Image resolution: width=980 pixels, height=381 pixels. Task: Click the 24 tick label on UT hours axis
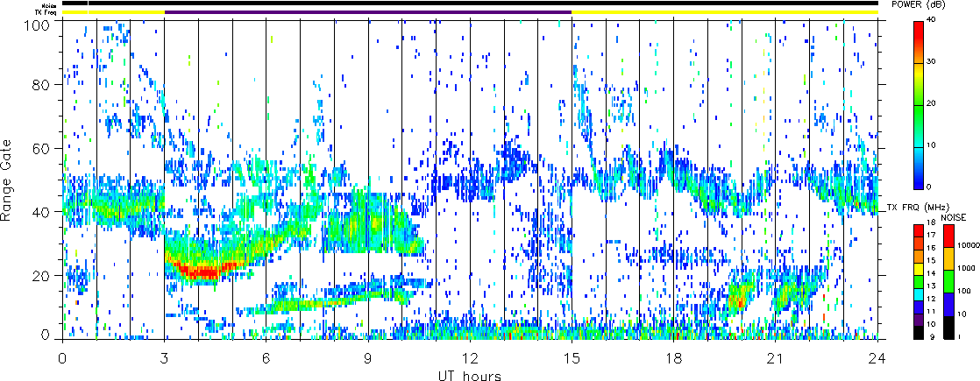pos(877,357)
